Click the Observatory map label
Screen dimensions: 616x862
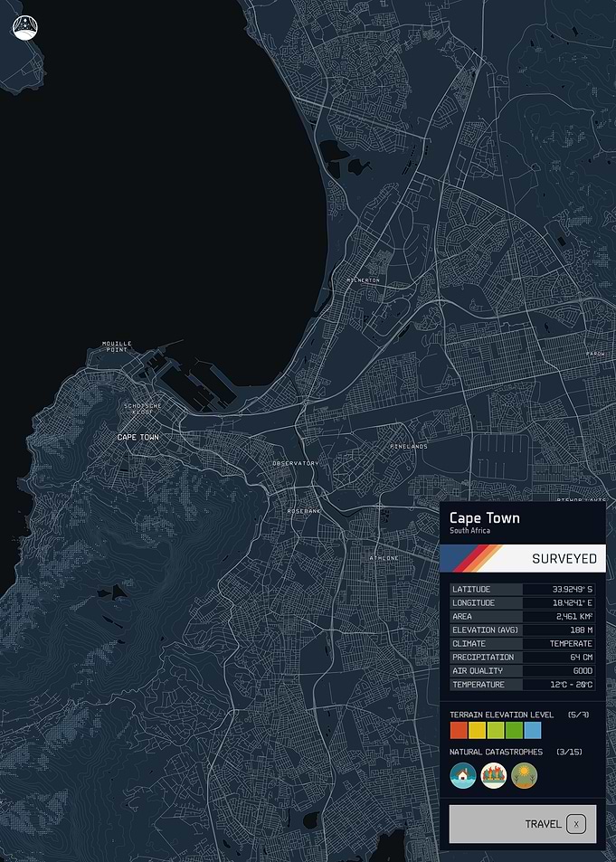pyautogui.click(x=296, y=463)
